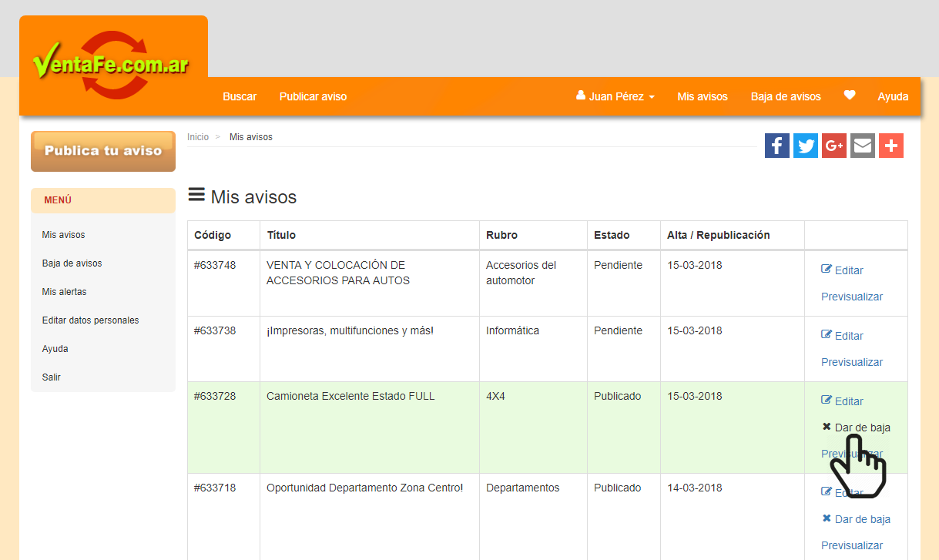
Task: Share page on Twitter icon
Action: [x=806, y=146]
